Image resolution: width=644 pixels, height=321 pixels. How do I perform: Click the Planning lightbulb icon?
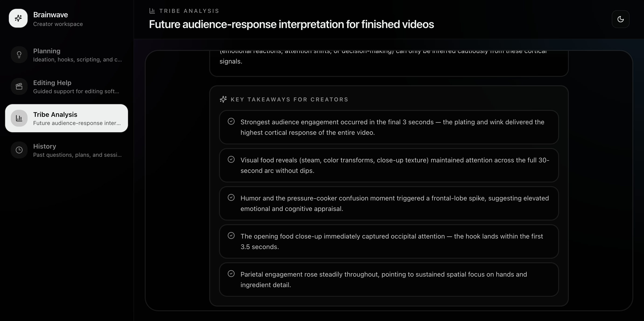click(x=19, y=55)
